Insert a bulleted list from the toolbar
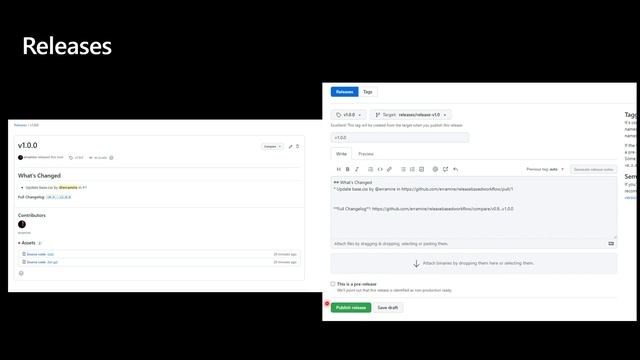Screen dimensions: 640x360 tap(403, 169)
